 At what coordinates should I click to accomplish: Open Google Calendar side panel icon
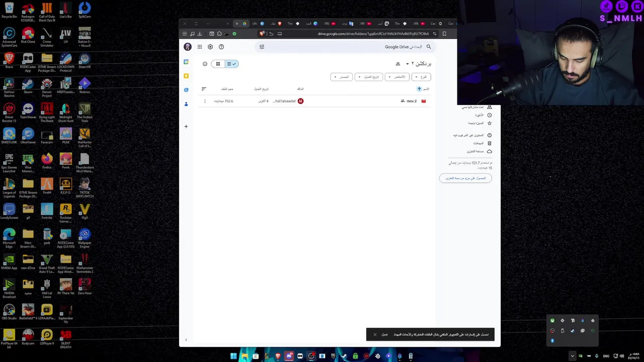click(x=186, y=62)
